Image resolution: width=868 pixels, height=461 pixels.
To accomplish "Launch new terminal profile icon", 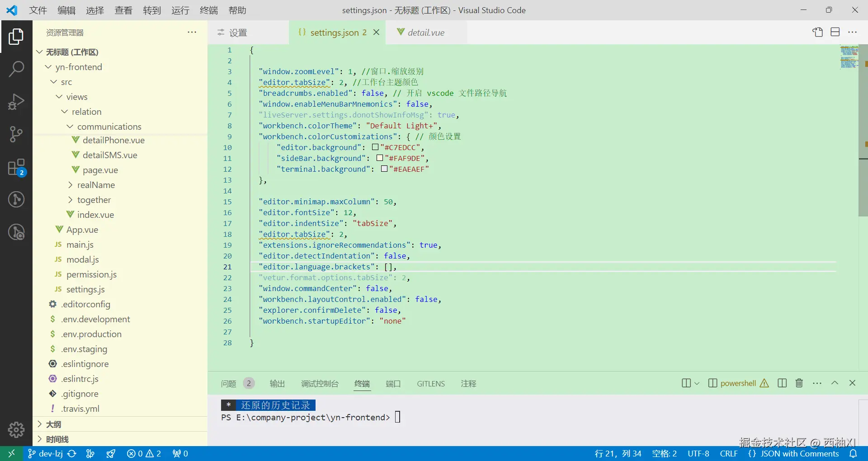I will click(686, 383).
